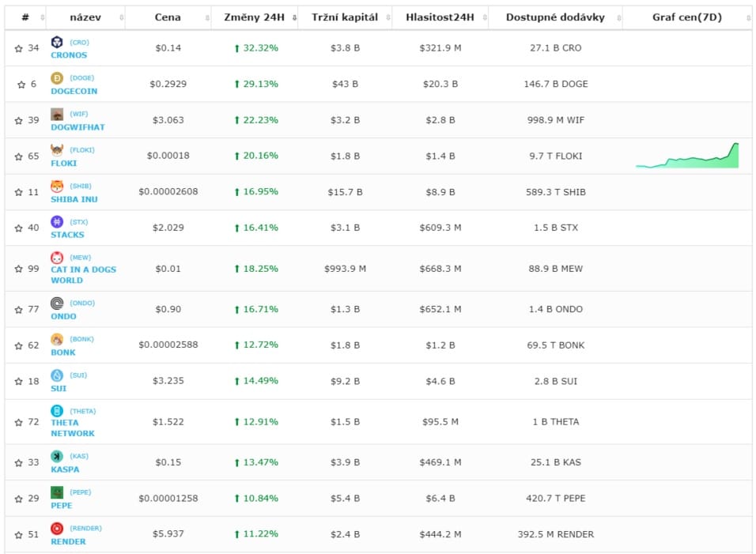The width and height of the screenshot is (756, 554).
Task: Click the Bonk coin logo icon
Action: click(x=57, y=339)
